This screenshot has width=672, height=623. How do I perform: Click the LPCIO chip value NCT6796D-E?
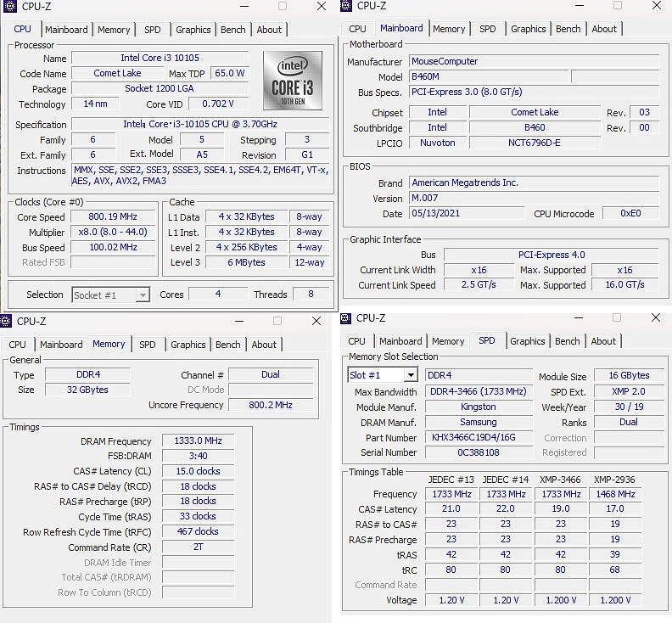[x=535, y=143]
